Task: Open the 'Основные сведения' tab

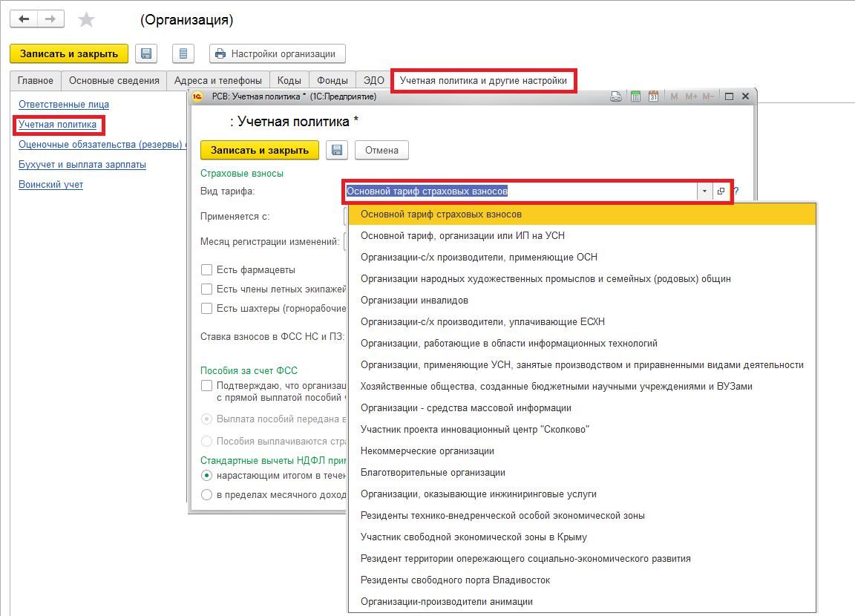Action: click(x=114, y=80)
